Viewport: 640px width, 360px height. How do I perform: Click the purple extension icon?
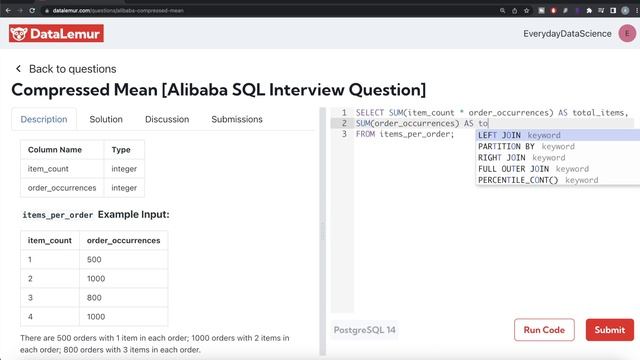tap(577, 11)
